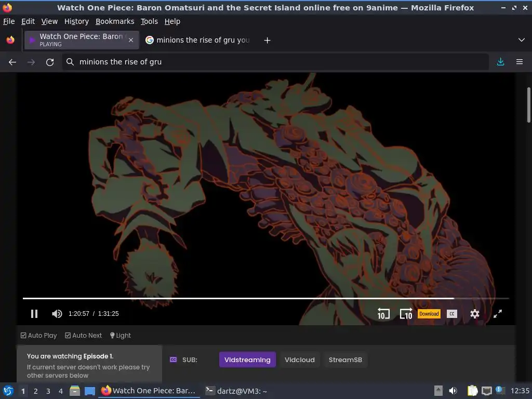Click the Watch One Piece taskbar window entry
Image resolution: width=532 pixels, height=399 pixels.
tap(149, 391)
